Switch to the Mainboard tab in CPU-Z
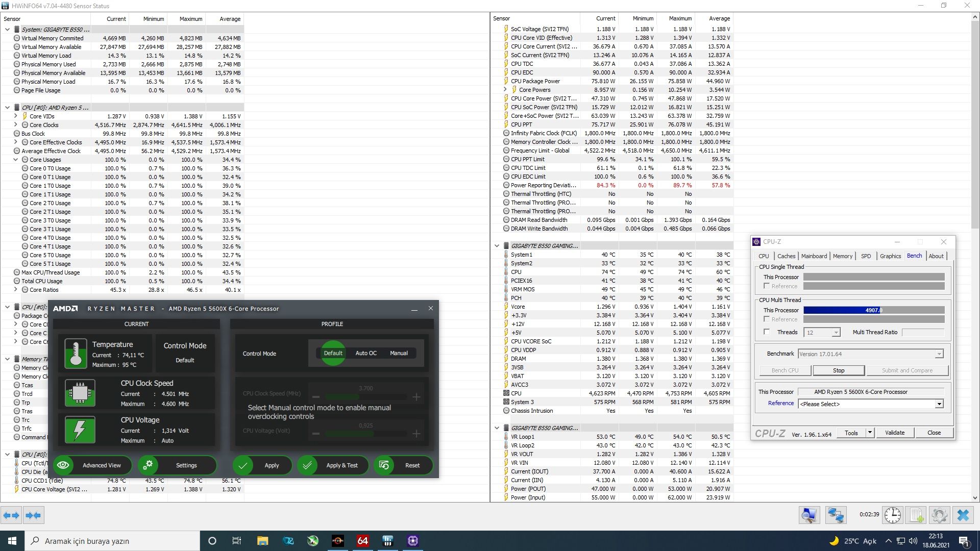The image size is (980, 551). (814, 256)
